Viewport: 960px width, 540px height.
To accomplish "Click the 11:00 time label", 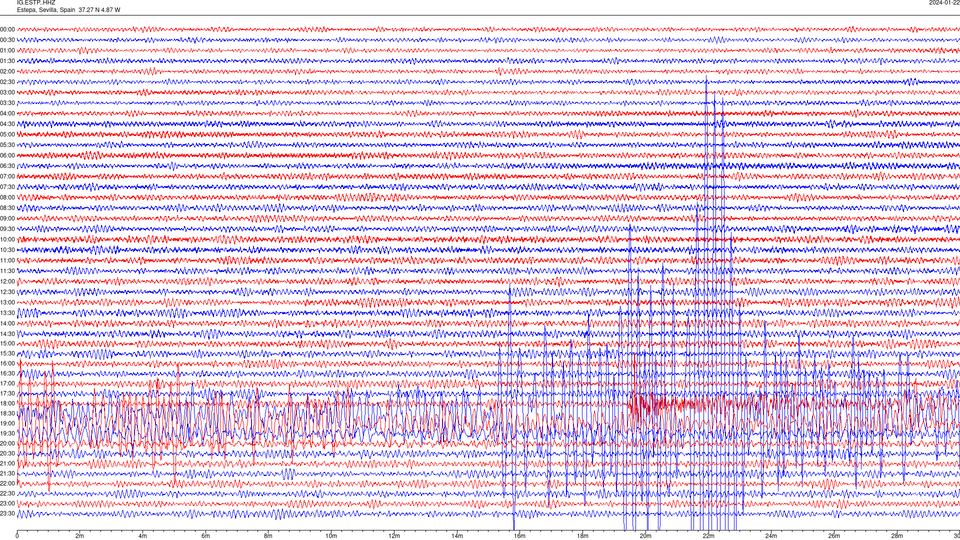I will (7, 260).
